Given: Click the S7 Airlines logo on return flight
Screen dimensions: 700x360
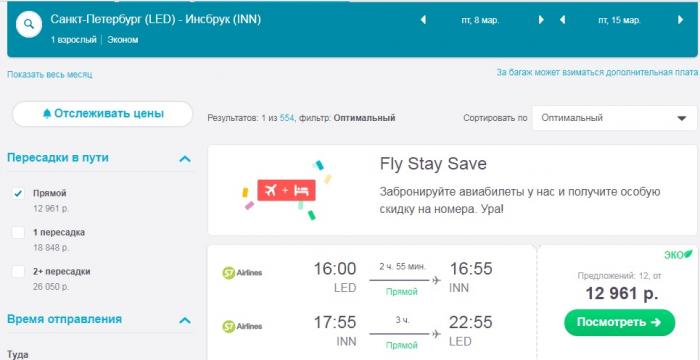Looking at the screenshot, I should tap(242, 327).
